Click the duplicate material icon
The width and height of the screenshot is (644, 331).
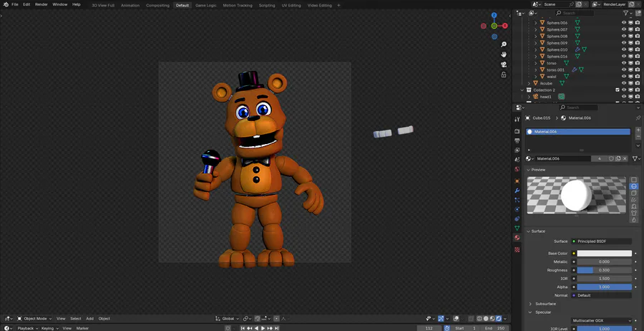618,159
